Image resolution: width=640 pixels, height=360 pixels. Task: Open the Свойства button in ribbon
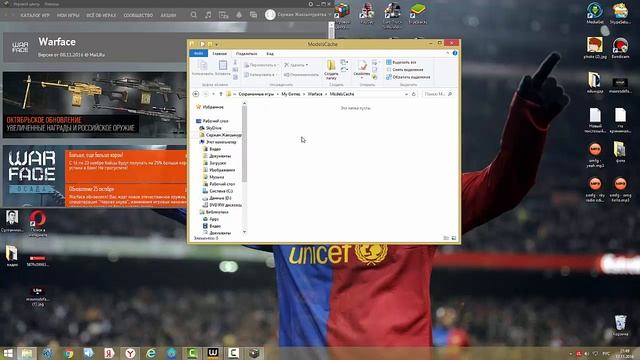click(362, 69)
